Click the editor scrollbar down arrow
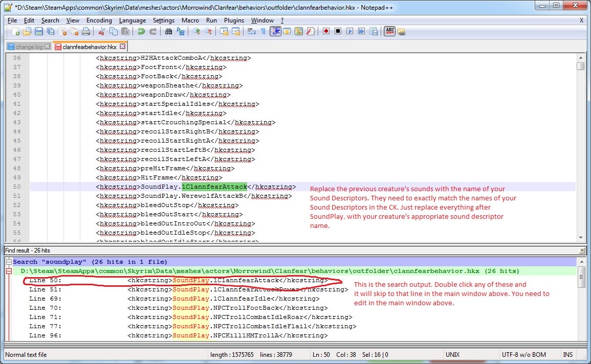This screenshot has height=364, width=591. pos(580,238)
